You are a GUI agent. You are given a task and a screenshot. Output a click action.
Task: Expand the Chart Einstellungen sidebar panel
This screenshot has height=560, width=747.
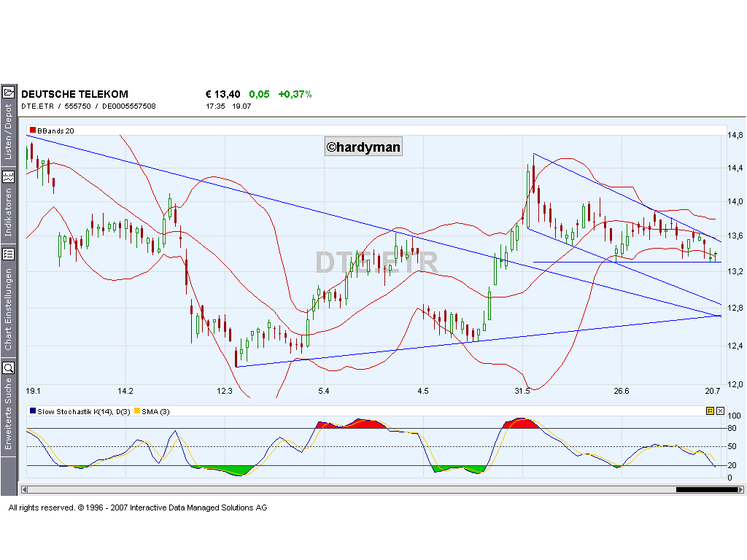click(x=9, y=298)
